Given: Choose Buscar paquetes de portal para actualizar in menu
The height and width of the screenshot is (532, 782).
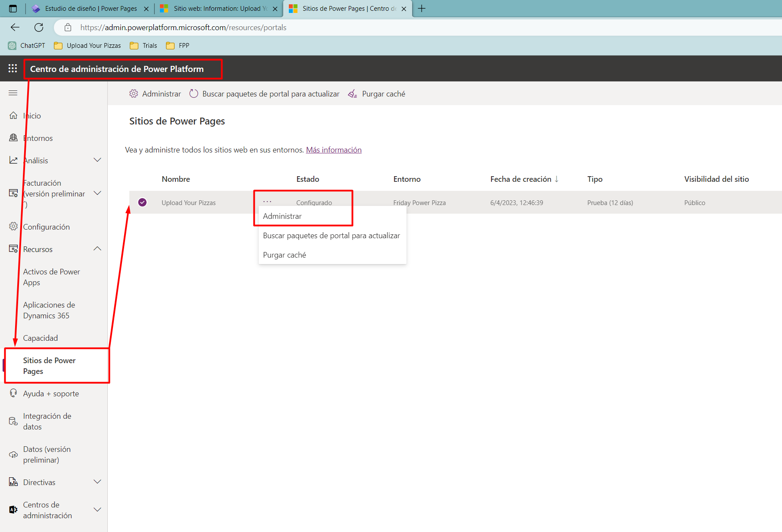Looking at the screenshot, I should pyautogui.click(x=332, y=236).
